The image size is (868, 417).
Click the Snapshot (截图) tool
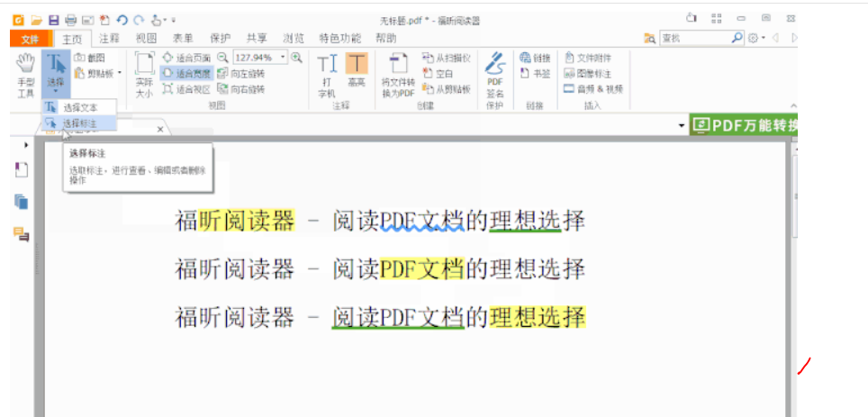(x=90, y=58)
